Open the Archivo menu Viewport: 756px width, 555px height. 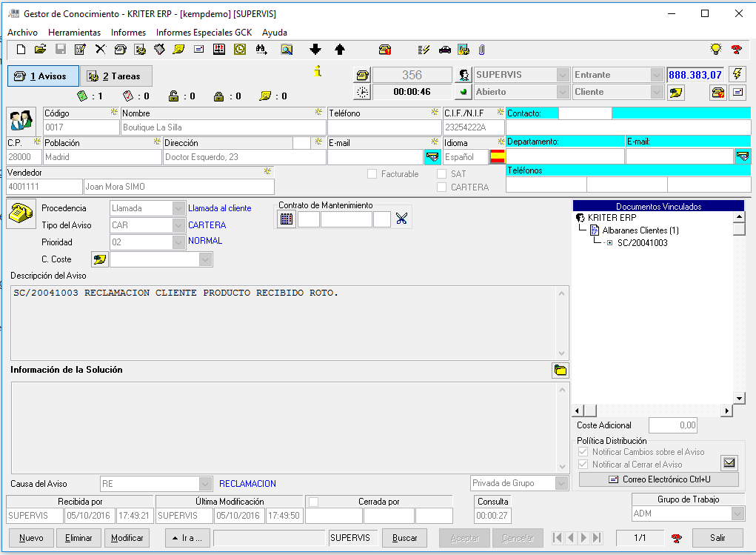click(x=23, y=33)
